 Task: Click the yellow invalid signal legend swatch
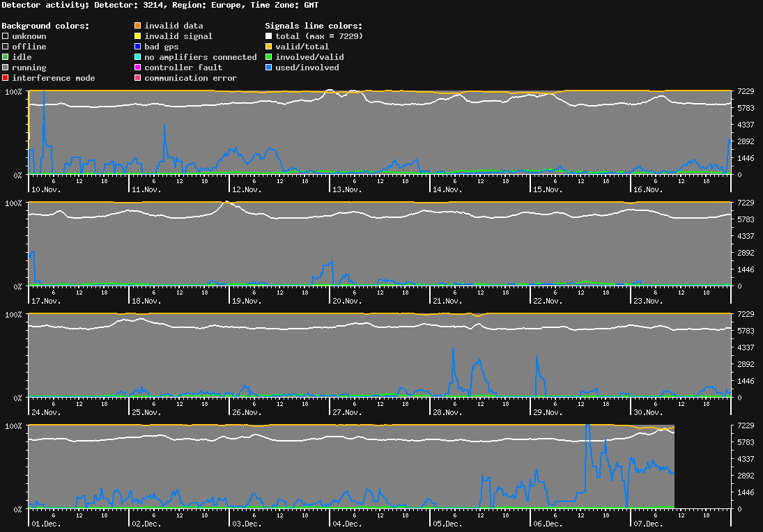[137, 36]
